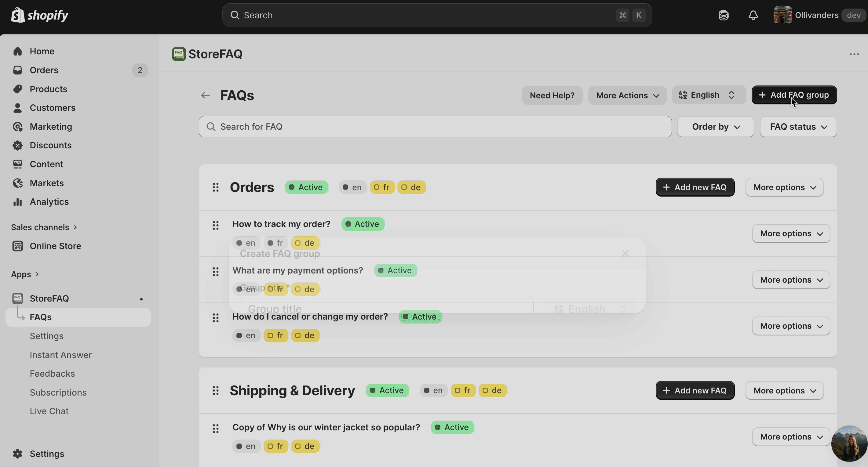Click the Shopify logo
Screen dimensions: 868x467
(39, 15)
